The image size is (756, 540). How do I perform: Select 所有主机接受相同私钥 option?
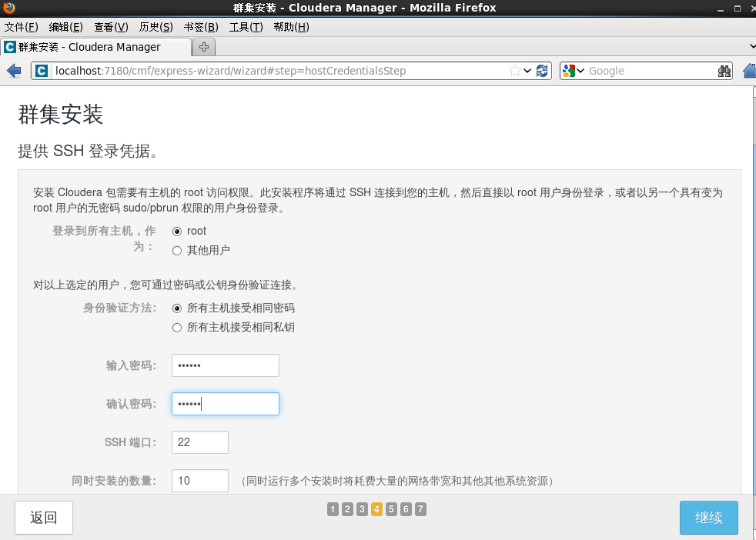177,328
